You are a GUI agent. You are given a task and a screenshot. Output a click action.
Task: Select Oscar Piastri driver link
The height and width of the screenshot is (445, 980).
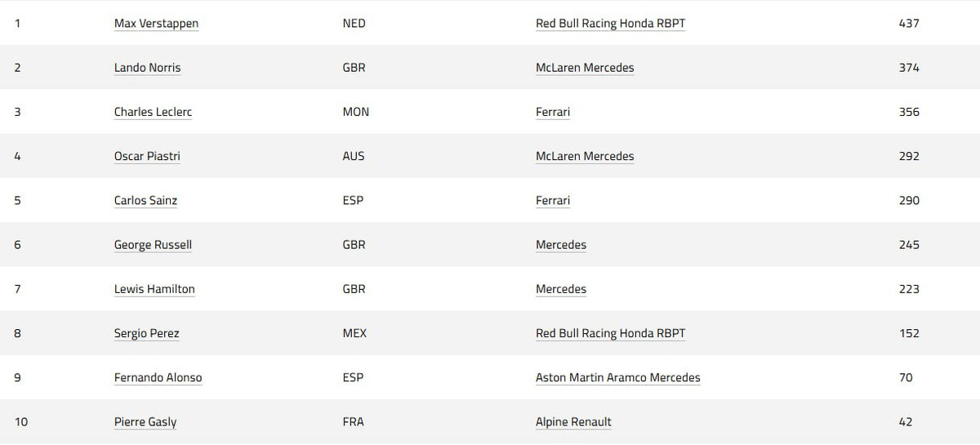pyautogui.click(x=147, y=156)
